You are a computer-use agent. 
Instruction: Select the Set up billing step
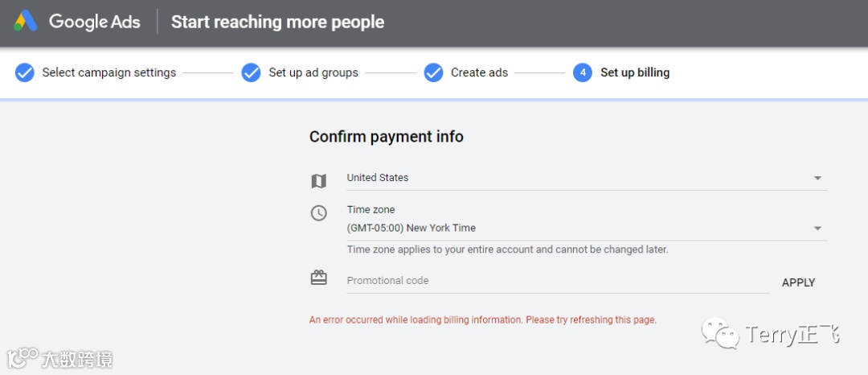(x=635, y=72)
